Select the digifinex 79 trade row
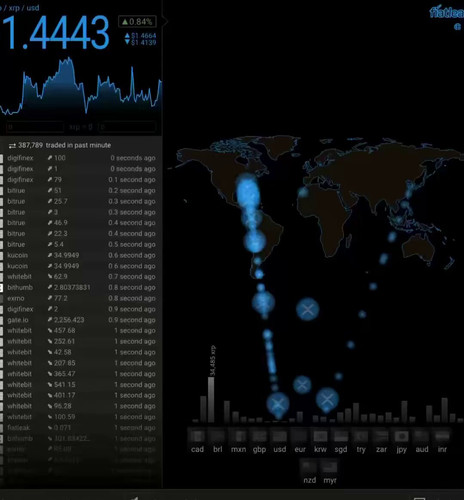This screenshot has width=464, height=500. pyautogui.click(x=81, y=180)
